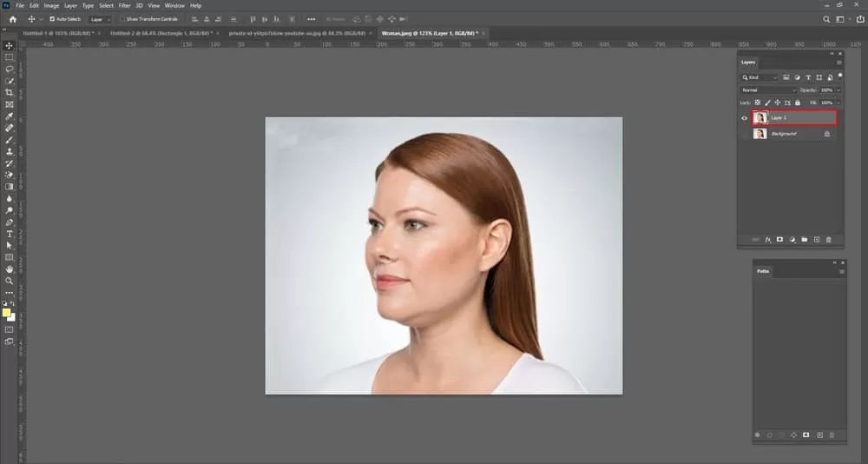Open the Auto-Select Layer dropdown
This screenshot has width=868, height=464.
tap(100, 19)
